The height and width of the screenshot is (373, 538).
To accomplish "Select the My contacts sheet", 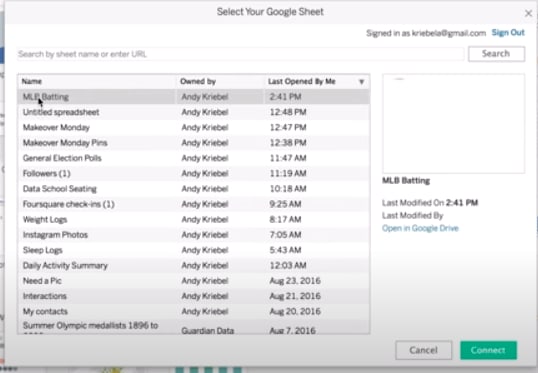I will (194, 312).
